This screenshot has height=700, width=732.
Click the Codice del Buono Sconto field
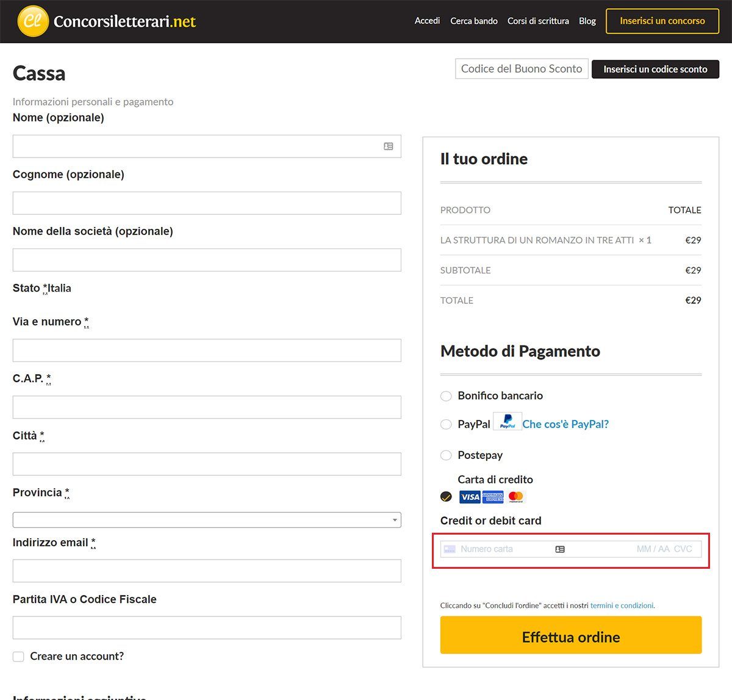[x=520, y=68]
